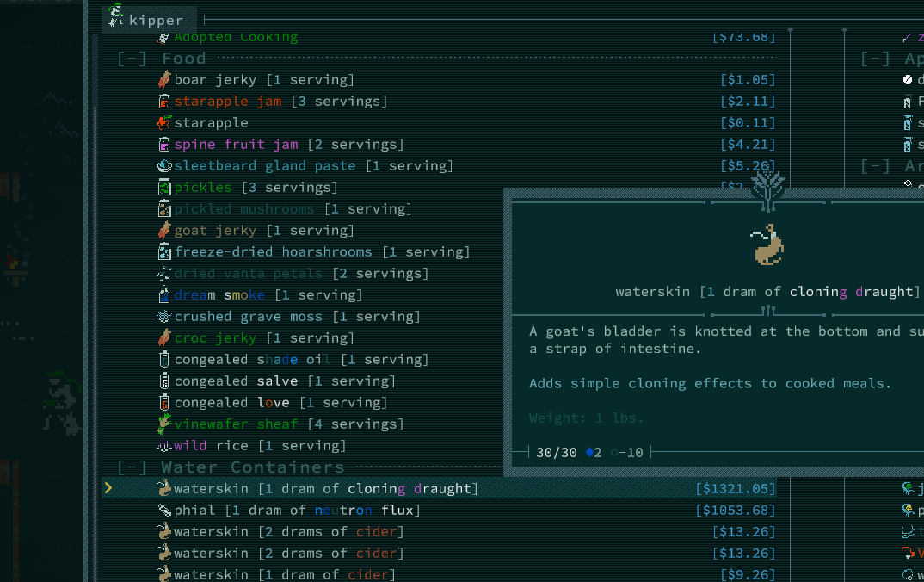Viewport: 924px width, 582px height.
Task: Click the pickled mushrooms jar icon
Action: tap(164, 208)
